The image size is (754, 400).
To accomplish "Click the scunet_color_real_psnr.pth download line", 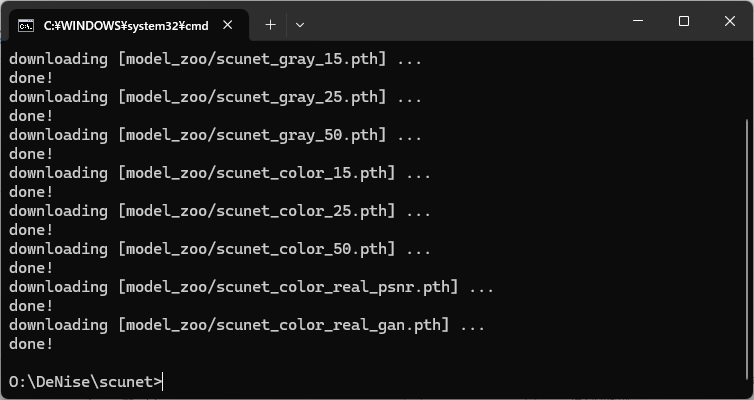I will coord(251,287).
